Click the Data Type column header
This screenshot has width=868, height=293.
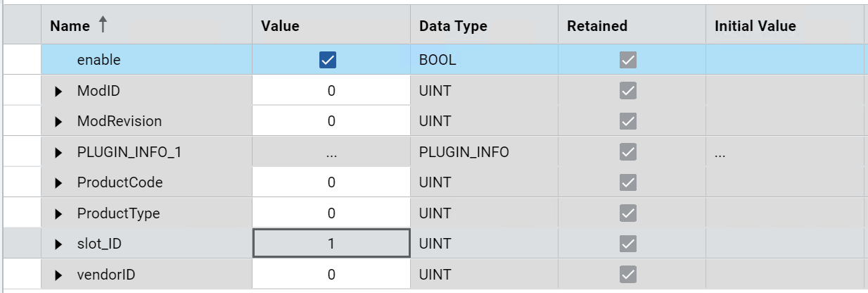point(453,26)
